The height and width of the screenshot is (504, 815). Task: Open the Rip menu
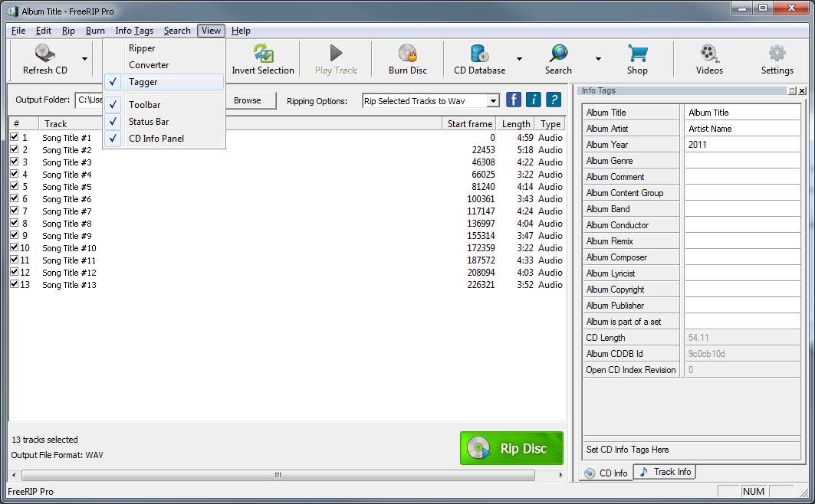coord(68,31)
